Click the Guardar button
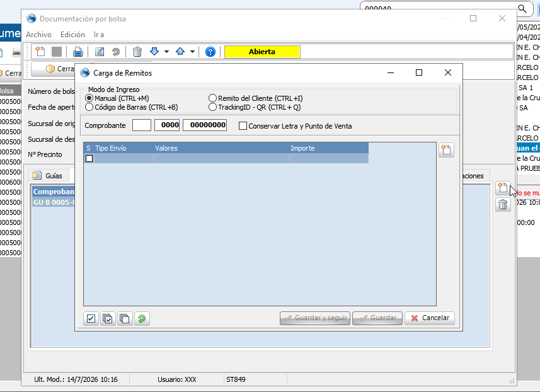Screen dimensions: 540x392 pyautogui.click(x=377, y=318)
